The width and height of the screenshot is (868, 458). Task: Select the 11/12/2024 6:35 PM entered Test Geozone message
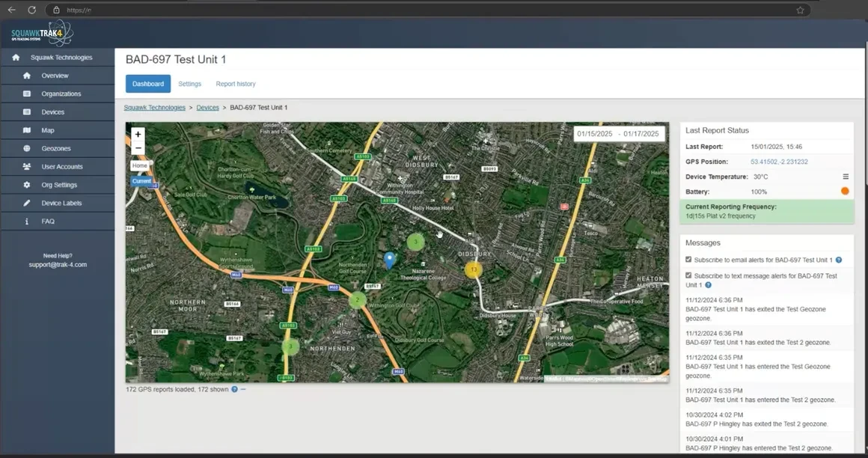tap(767, 366)
